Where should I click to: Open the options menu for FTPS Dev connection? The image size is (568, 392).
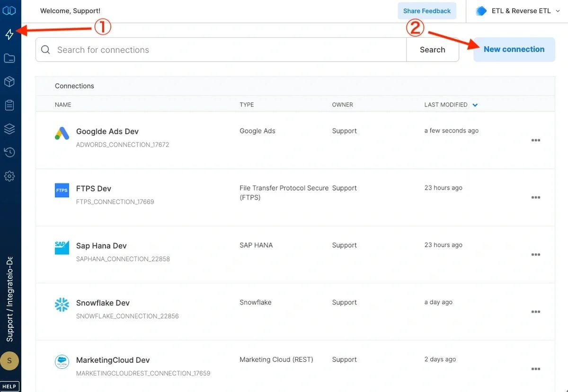click(x=535, y=197)
